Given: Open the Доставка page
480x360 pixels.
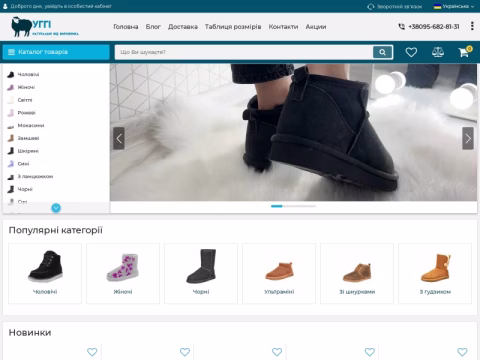Looking at the screenshot, I should tap(183, 27).
